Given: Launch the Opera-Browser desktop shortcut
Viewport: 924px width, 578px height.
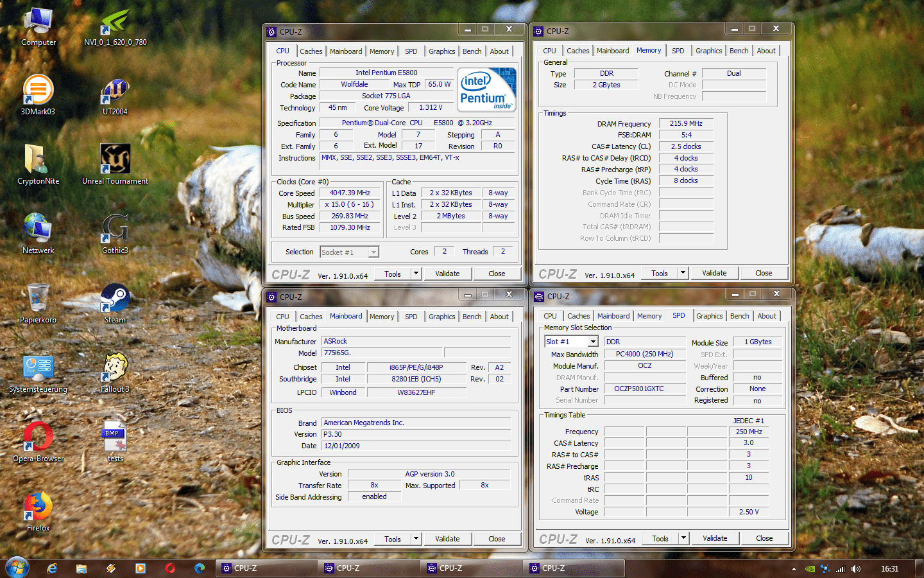Looking at the screenshot, I should [x=38, y=442].
